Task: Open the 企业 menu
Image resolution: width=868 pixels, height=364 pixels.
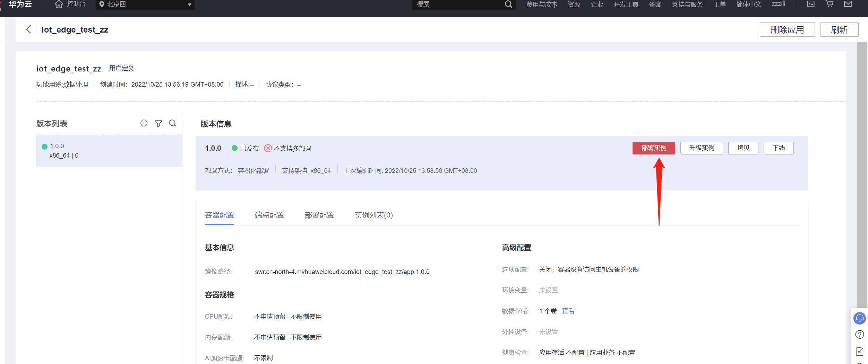Action: tap(597, 4)
